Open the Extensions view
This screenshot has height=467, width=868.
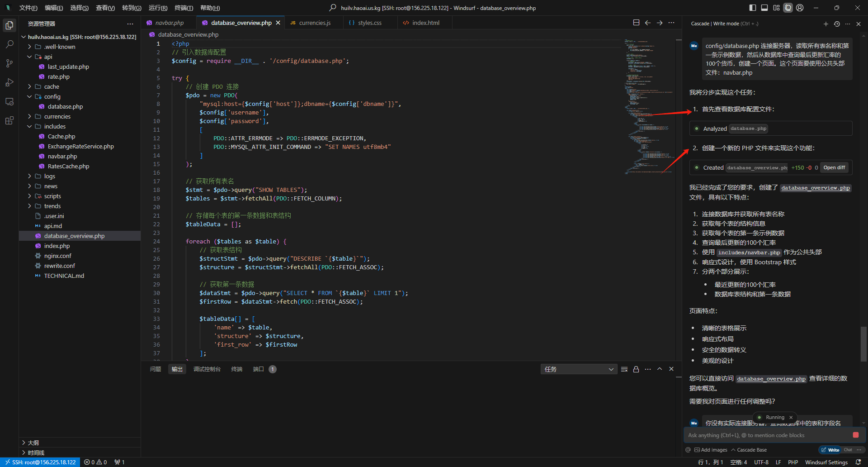pos(9,120)
